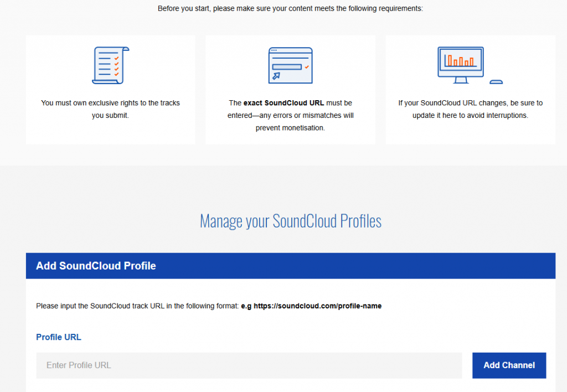Click the Add SoundCloud Profile header bar

click(290, 266)
